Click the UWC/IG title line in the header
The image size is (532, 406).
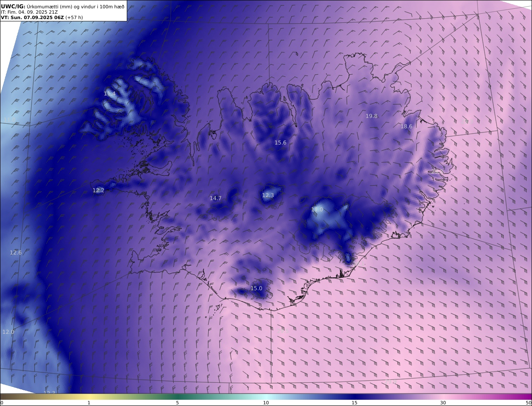[x=62, y=6]
